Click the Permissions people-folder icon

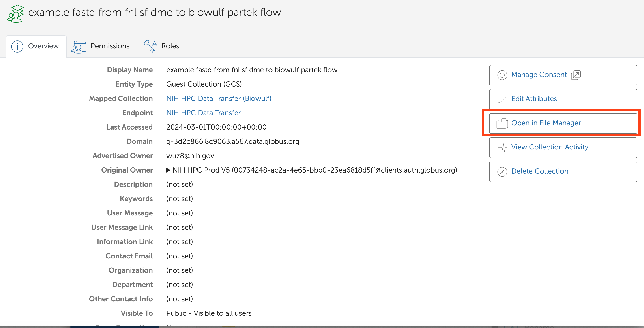(79, 47)
